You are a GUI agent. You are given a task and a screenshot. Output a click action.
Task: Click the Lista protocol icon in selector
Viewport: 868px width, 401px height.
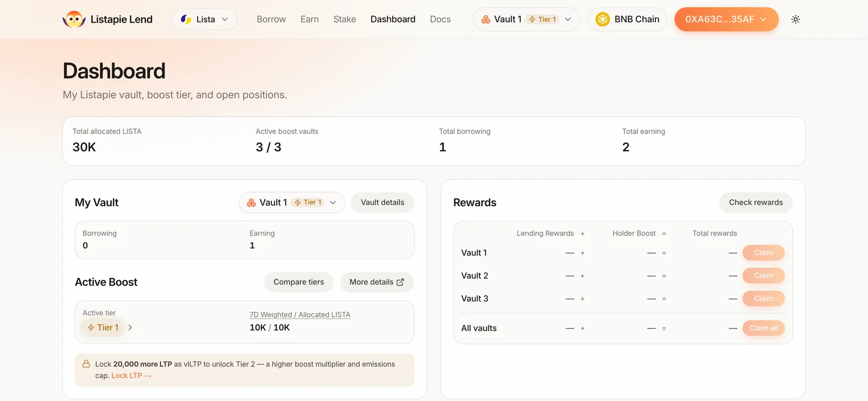tap(186, 20)
